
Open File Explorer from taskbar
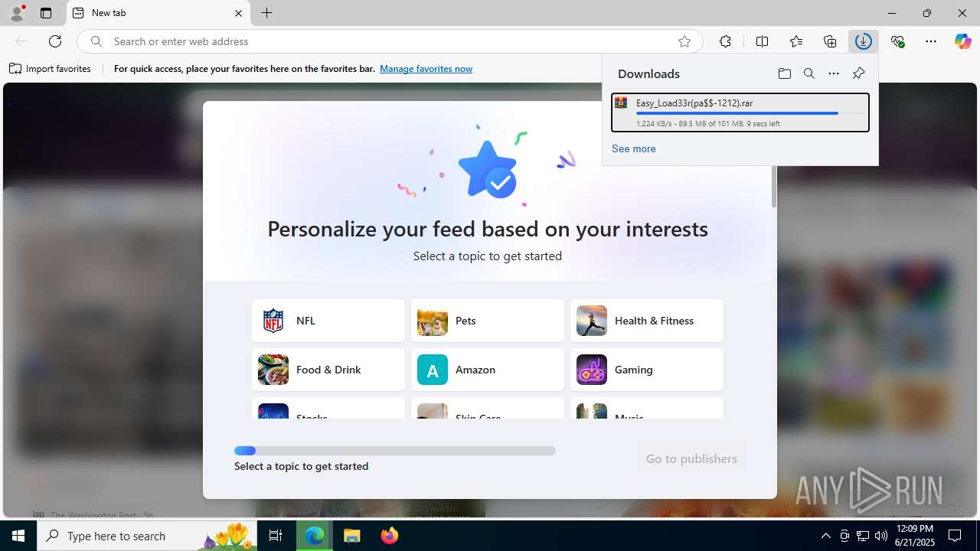pos(352,536)
